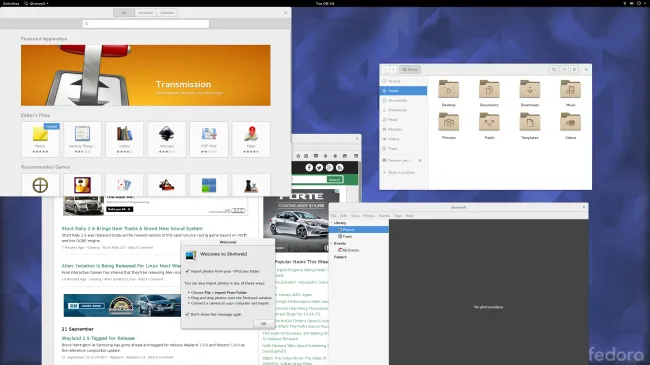Go back in Files window
The image size is (650, 365).
click(x=385, y=70)
